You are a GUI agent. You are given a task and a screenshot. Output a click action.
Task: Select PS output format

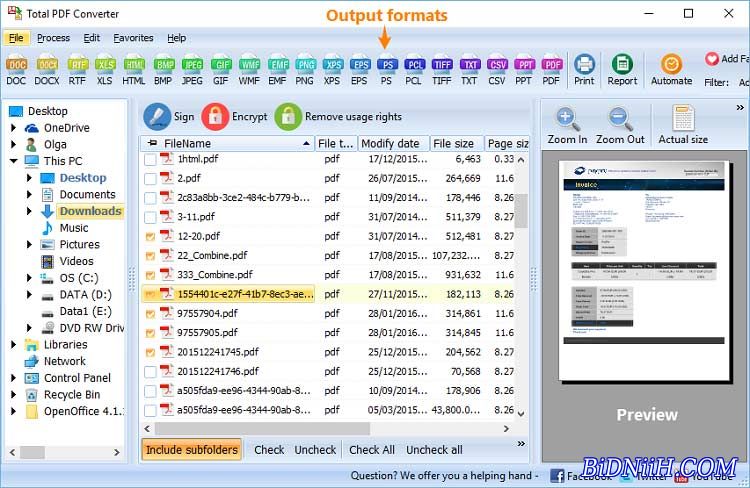[x=386, y=70]
